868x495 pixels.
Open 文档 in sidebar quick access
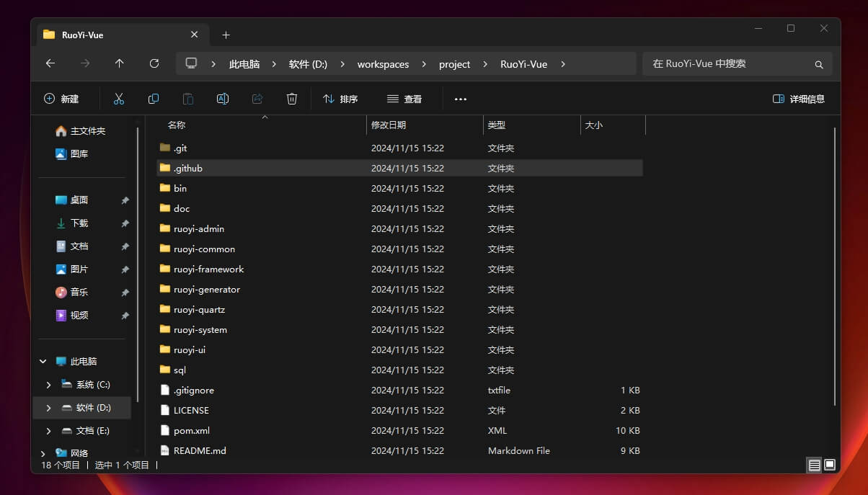click(x=72, y=246)
